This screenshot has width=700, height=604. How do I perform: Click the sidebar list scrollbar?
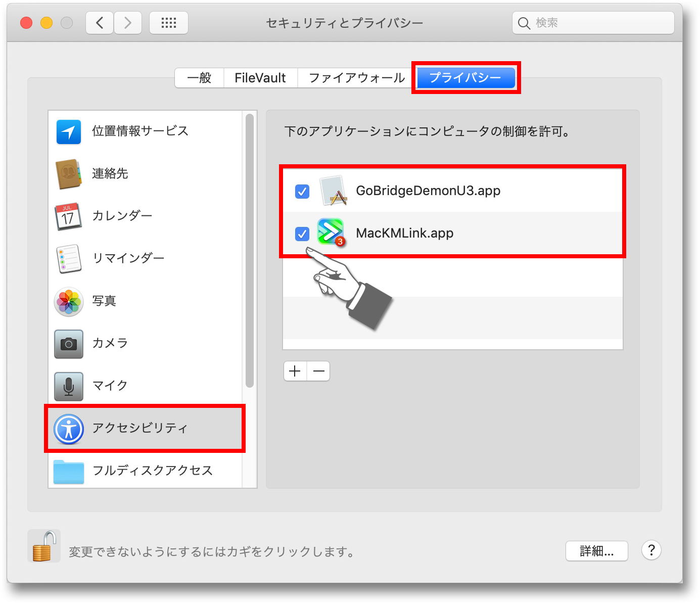249,251
